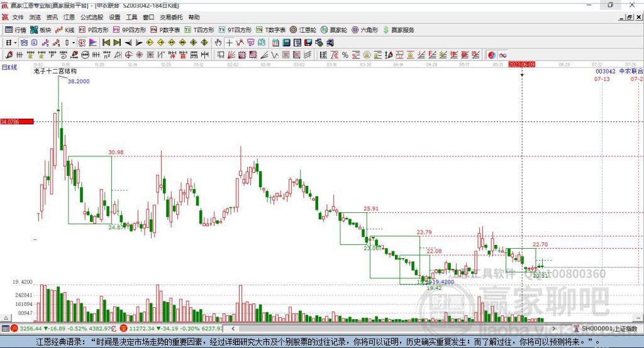Click the 深 Shenzhen index status icon

pyautogui.click(x=124, y=329)
